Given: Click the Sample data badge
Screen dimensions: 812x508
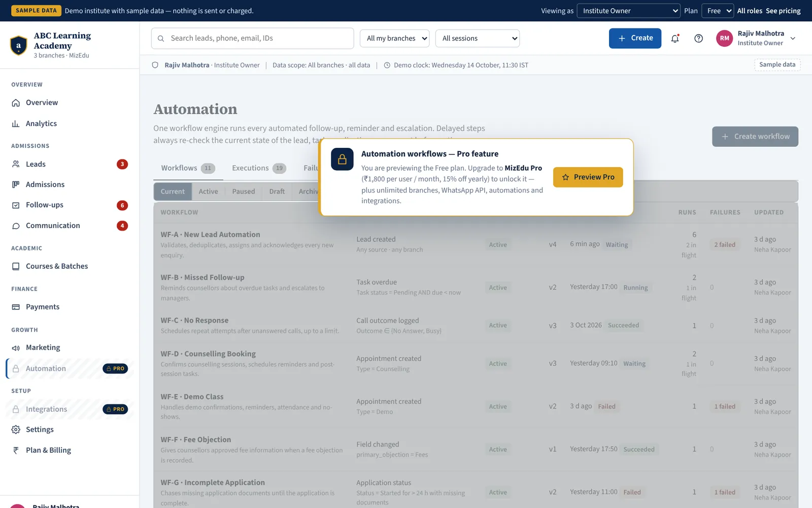Looking at the screenshot, I should point(777,65).
